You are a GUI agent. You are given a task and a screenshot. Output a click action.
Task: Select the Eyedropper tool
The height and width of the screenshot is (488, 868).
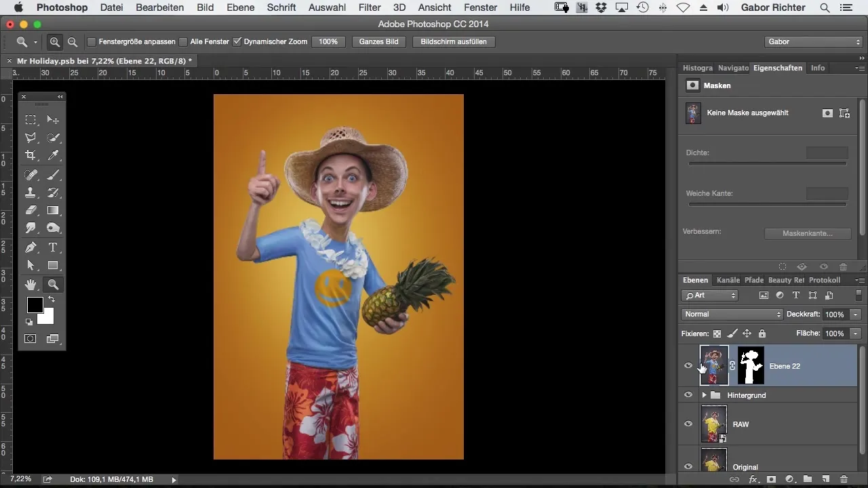pos(53,156)
